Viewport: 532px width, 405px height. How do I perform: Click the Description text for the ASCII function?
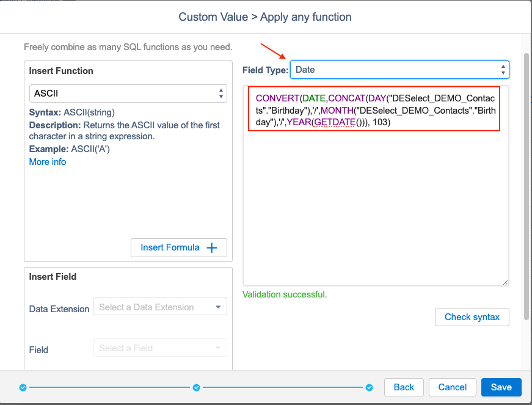pyautogui.click(x=124, y=131)
